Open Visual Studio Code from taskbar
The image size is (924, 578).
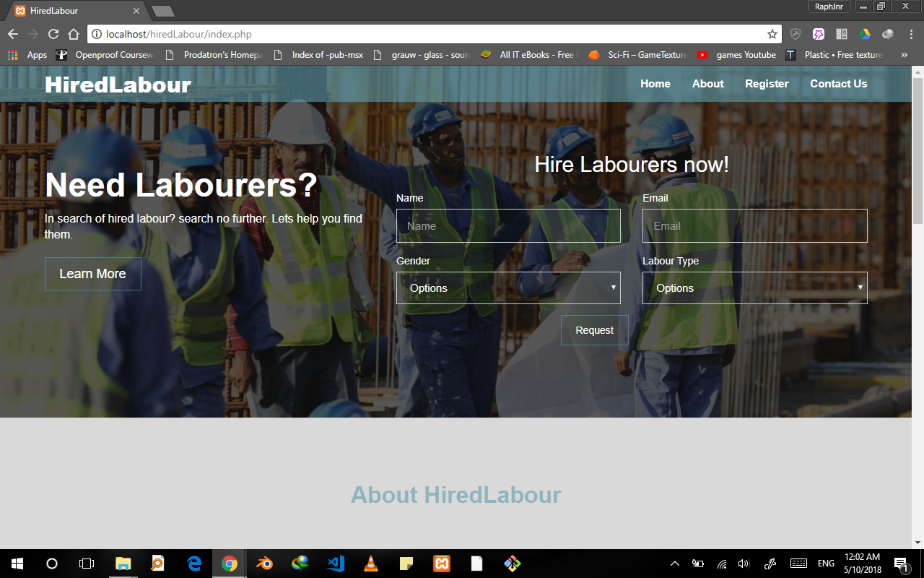336,564
